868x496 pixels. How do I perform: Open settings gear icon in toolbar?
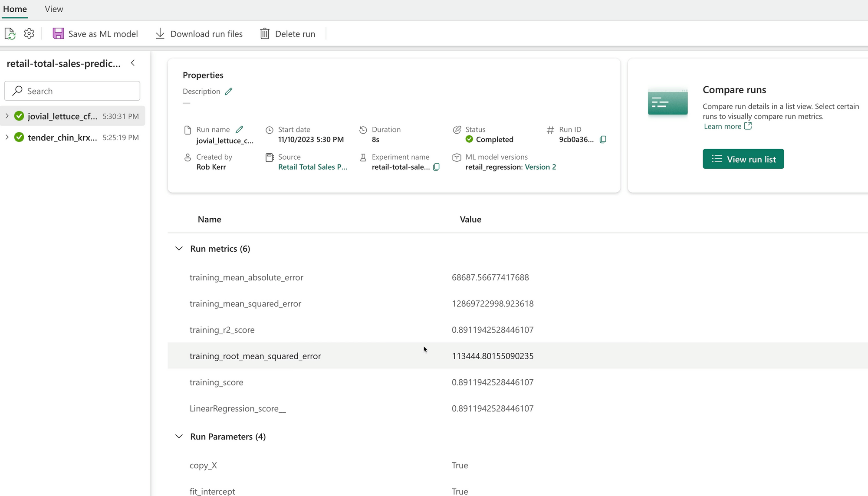pyautogui.click(x=29, y=34)
